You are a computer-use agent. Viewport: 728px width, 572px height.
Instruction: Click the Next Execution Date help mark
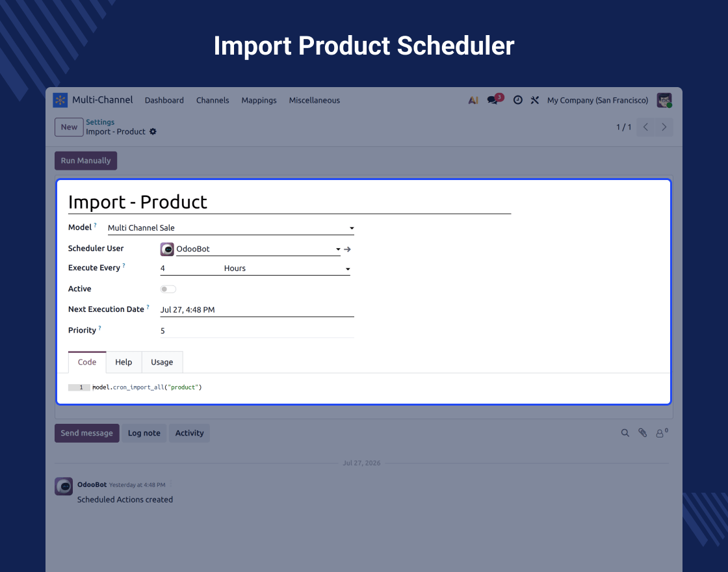148,307
